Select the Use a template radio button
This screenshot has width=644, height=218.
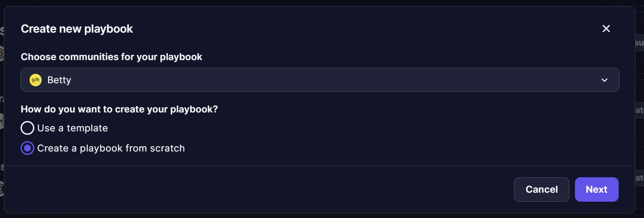pos(27,128)
